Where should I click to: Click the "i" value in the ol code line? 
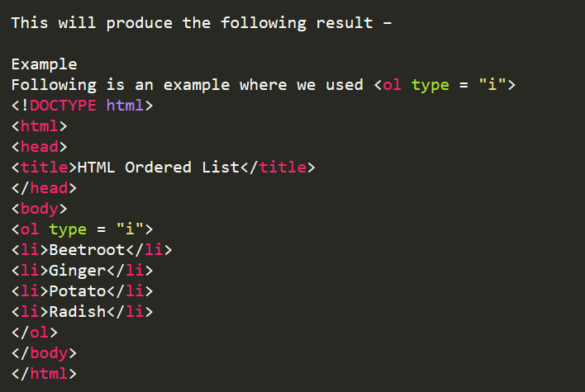130,229
